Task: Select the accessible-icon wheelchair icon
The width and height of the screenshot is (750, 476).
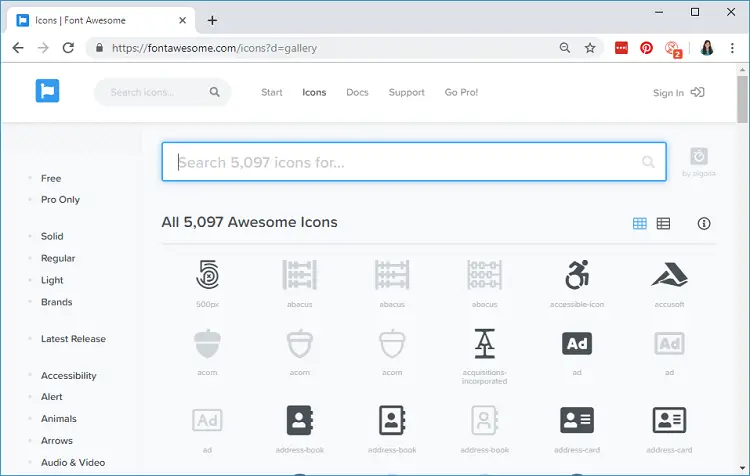Action: tap(577, 275)
